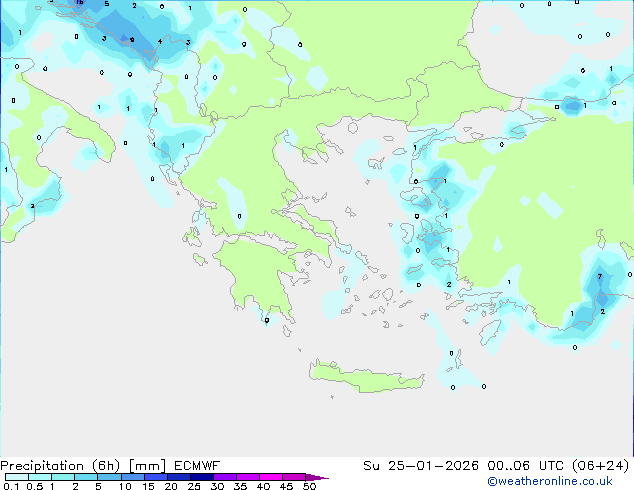Click the '50' legend scale label
The width and height of the screenshot is (634, 490).
(x=309, y=486)
